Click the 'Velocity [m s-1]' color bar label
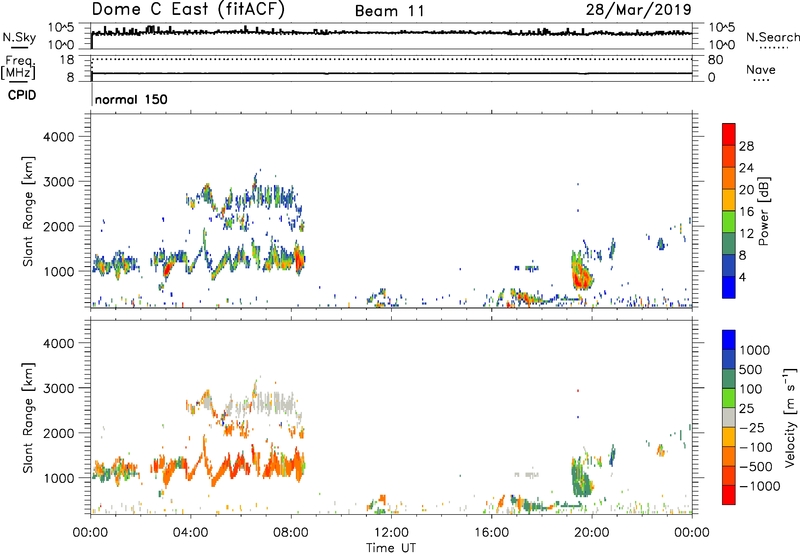The width and height of the screenshot is (800, 554). coord(790,417)
